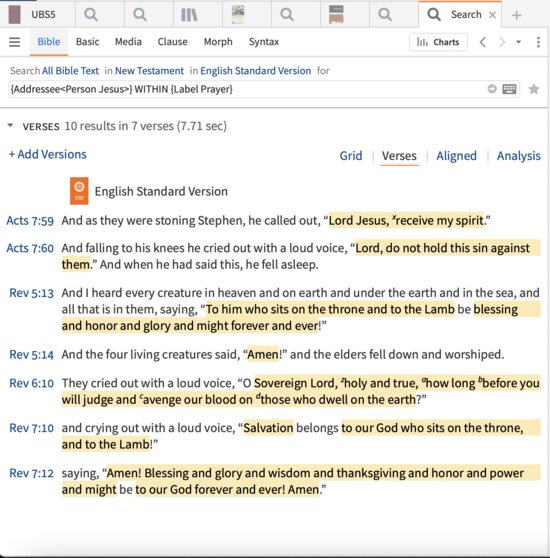Switch to the search tab left of the brown book tab
This screenshot has height=558, width=550.
287,15
